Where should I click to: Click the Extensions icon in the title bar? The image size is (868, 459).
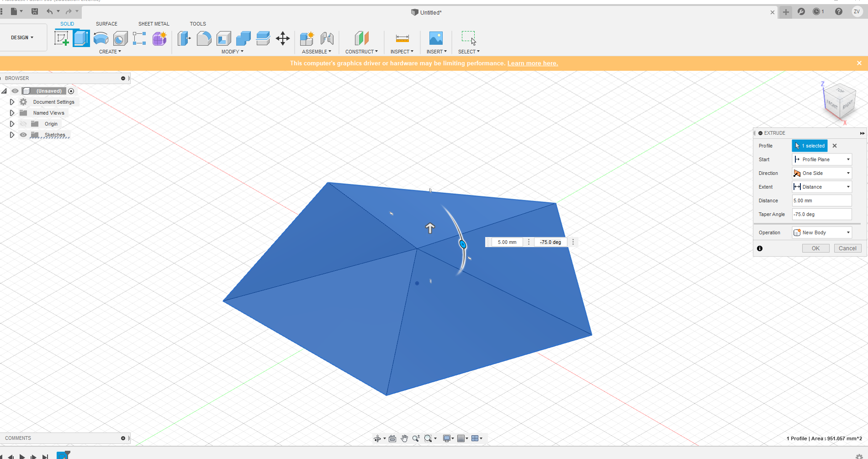click(801, 12)
